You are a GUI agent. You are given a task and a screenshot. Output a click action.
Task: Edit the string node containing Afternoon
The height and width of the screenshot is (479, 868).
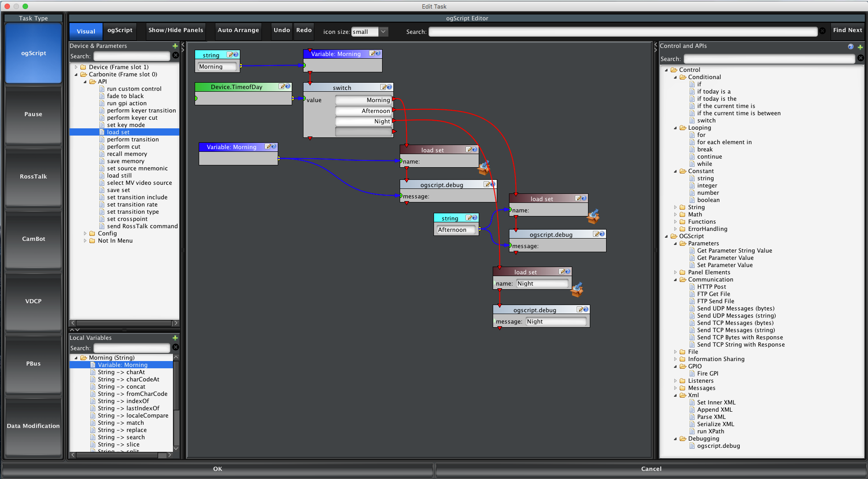pyautogui.click(x=469, y=218)
